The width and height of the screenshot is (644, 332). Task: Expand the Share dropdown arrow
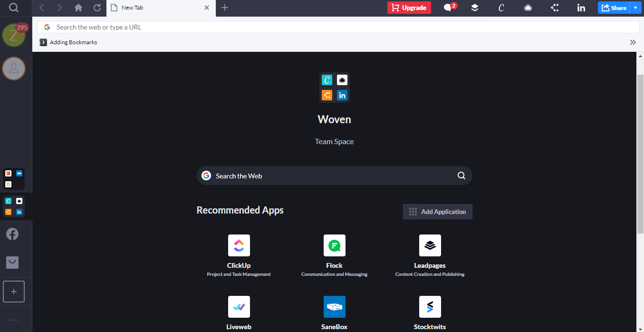tap(636, 8)
